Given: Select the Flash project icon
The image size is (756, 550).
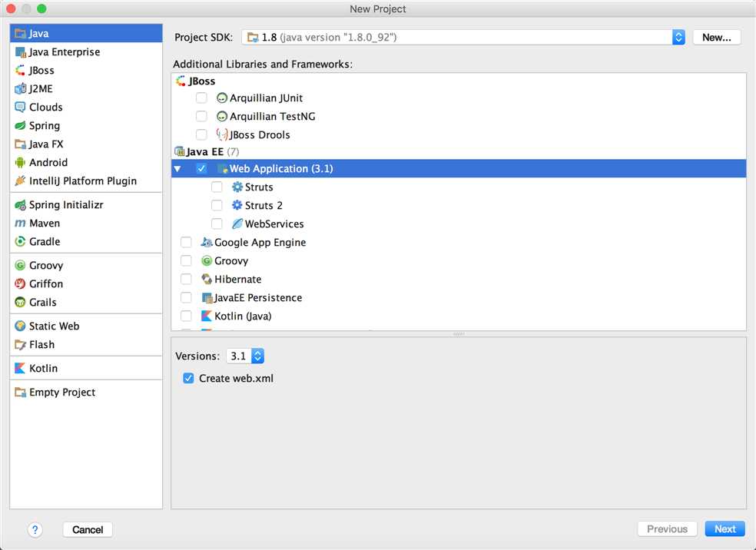Looking at the screenshot, I should pyautogui.click(x=20, y=345).
